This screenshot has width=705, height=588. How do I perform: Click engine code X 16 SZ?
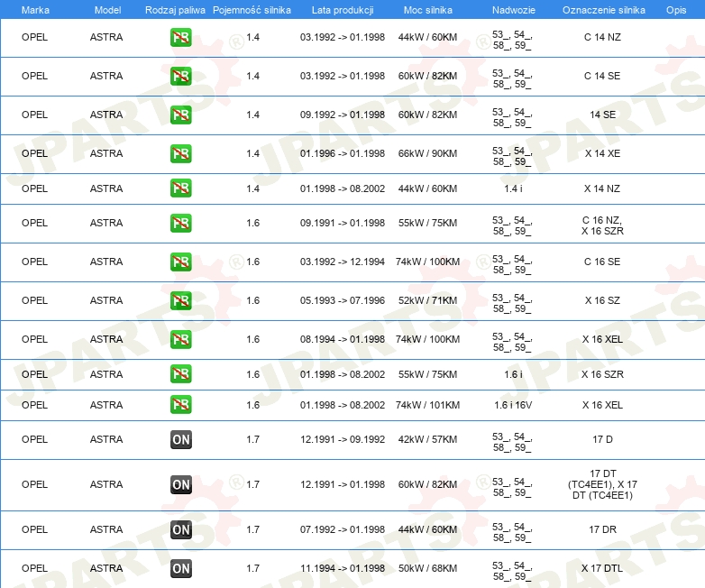point(602,300)
